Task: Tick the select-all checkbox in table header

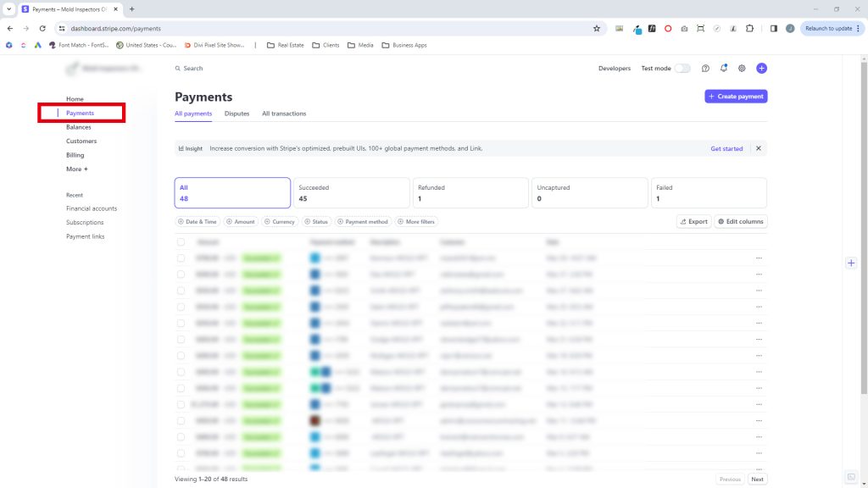Action: tap(181, 241)
